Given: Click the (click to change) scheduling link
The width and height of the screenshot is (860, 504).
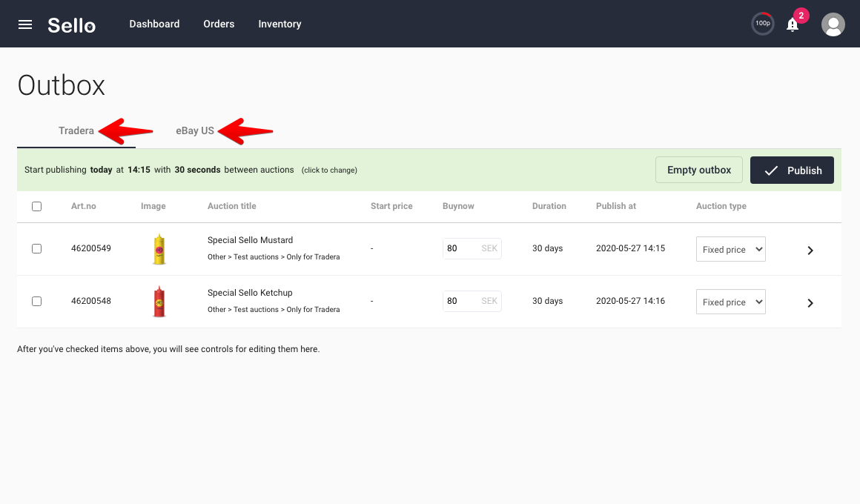Looking at the screenshot, I should coord(329,170).
